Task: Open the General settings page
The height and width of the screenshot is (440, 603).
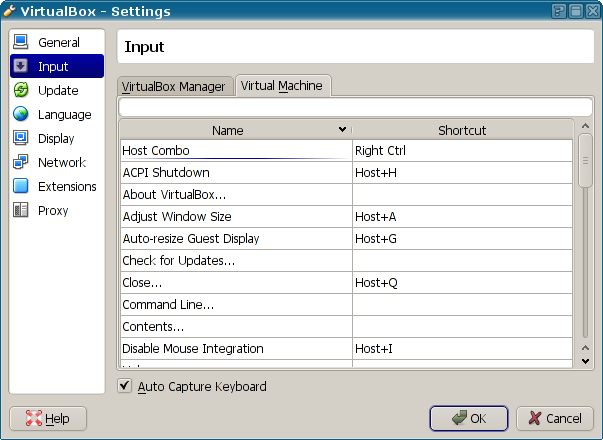Action: click(x=57, y=42)
